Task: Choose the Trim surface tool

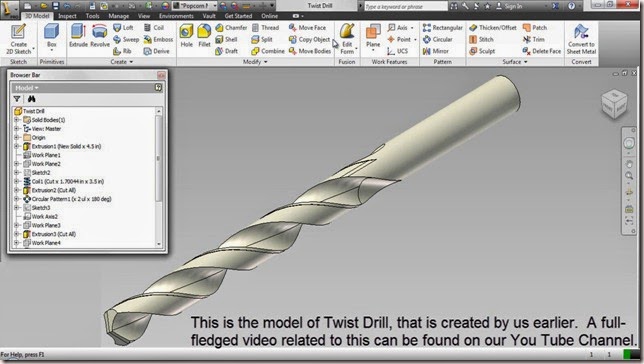Action: (x=534, y=39)
